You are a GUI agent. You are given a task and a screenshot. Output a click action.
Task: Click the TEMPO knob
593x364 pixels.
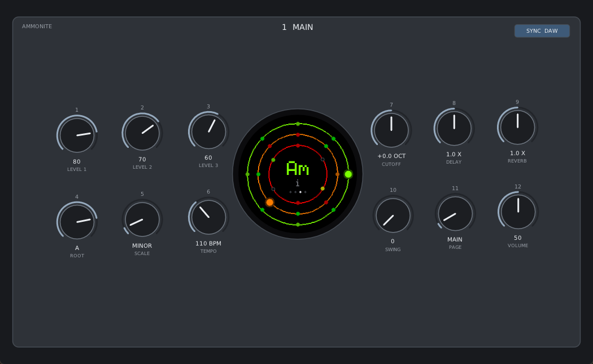tap(208, 217)
